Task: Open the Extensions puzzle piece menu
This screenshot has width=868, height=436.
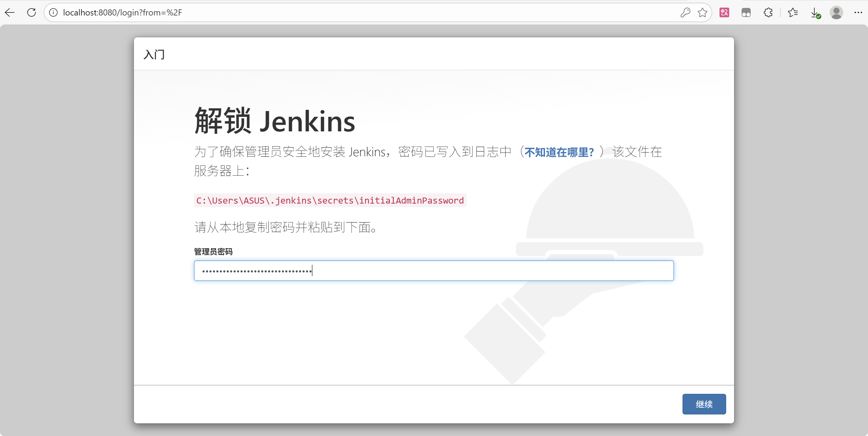Action: coord(768,12)
